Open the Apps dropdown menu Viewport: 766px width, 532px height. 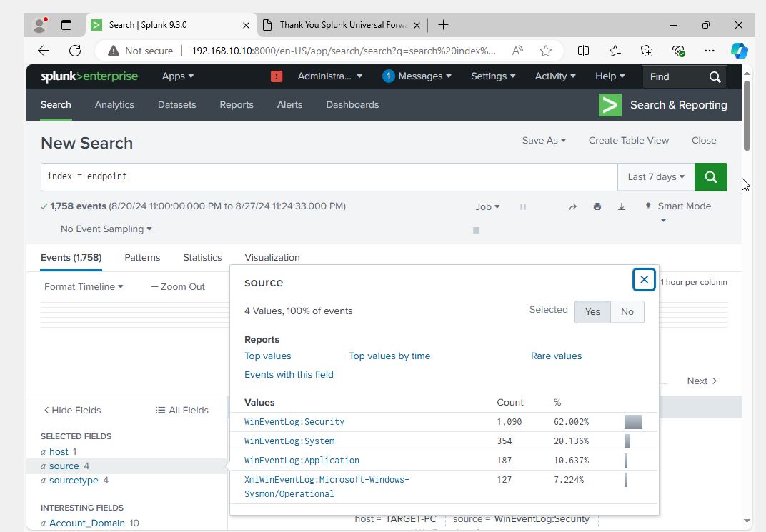click(178, 76)
